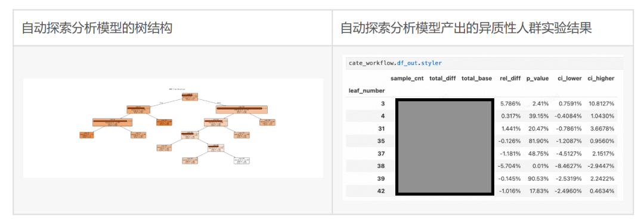Click ci_higher value 3.6678%
The width and height of the screenshot is (644, 222).
click(x=603, y=129)
